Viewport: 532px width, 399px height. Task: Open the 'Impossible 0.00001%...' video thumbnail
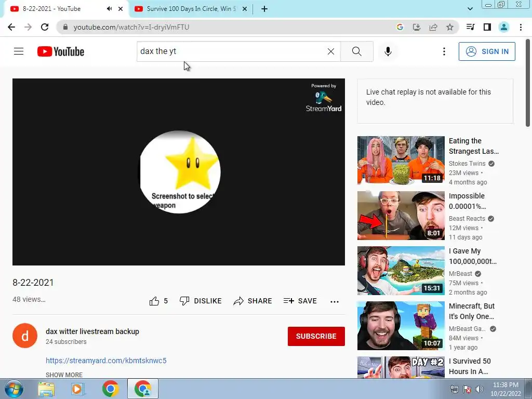tap(401, 216)
